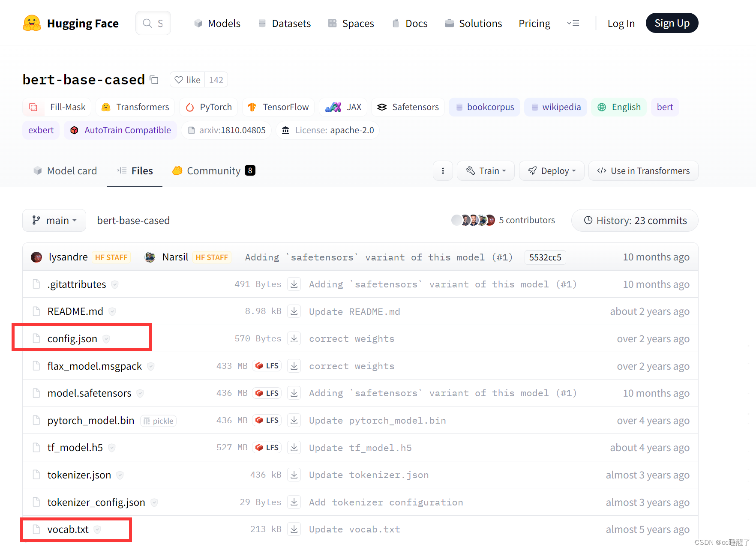Click in the search field
756x550 pixels.
[153, 23]
